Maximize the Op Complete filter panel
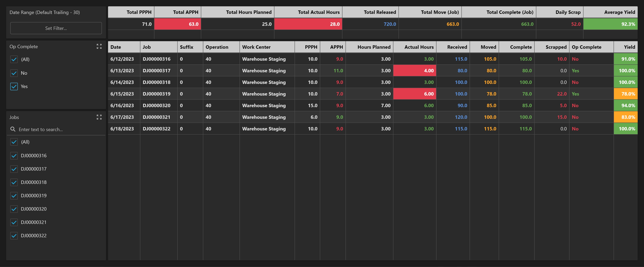This screenshot has width=644, height=267. [99, 46]
